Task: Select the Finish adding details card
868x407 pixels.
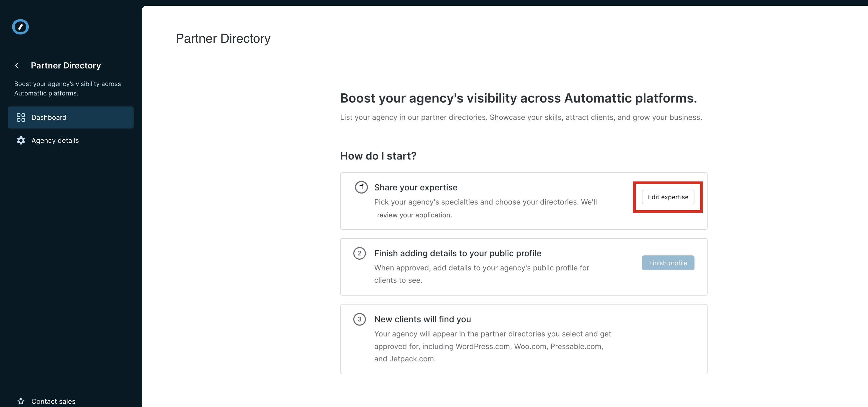Action: point(523,266)
